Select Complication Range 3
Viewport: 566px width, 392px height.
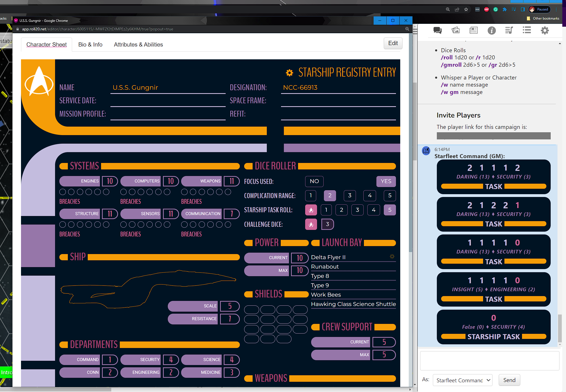[x=350, y=196]
